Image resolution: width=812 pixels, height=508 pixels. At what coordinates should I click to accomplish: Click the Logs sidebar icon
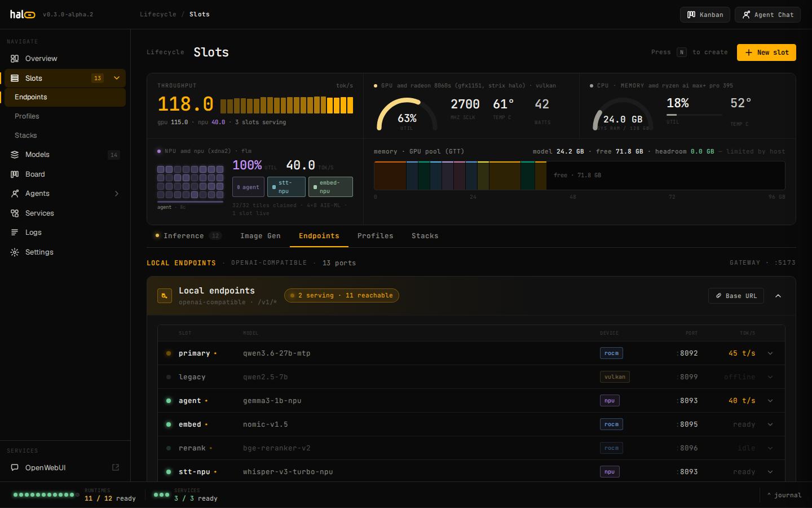click(x=15, y=233)
